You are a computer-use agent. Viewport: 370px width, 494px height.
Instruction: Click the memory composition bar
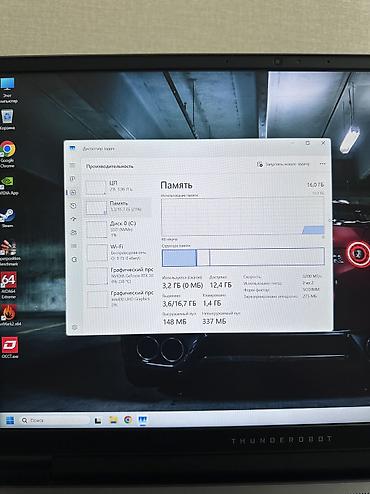click(x=243, y=257)
